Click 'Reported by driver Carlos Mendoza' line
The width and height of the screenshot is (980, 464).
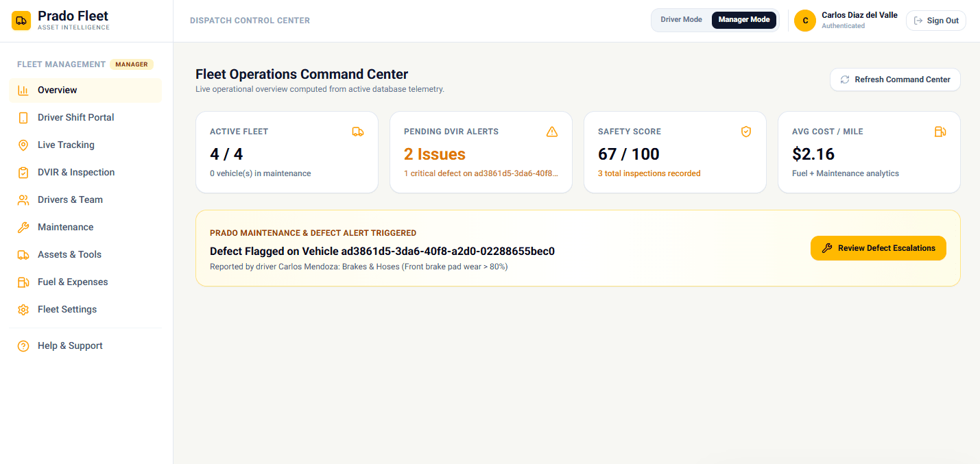point(359,267)
